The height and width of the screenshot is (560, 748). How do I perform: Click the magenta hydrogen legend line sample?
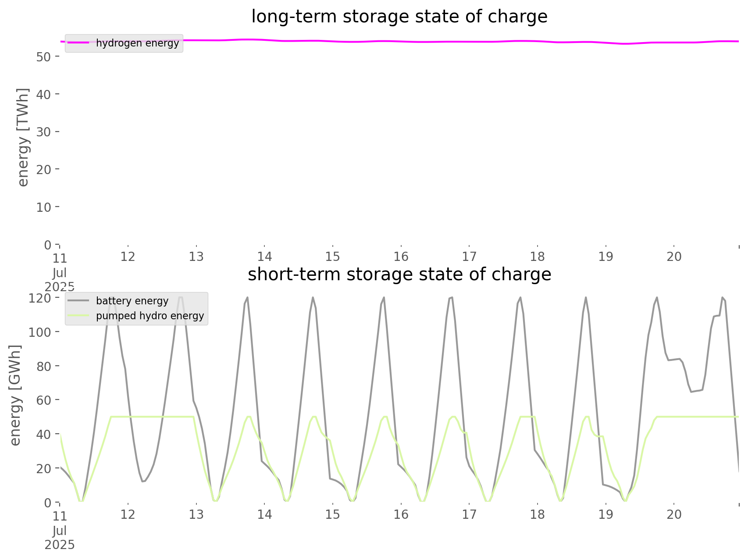click(x=78, y=43)
